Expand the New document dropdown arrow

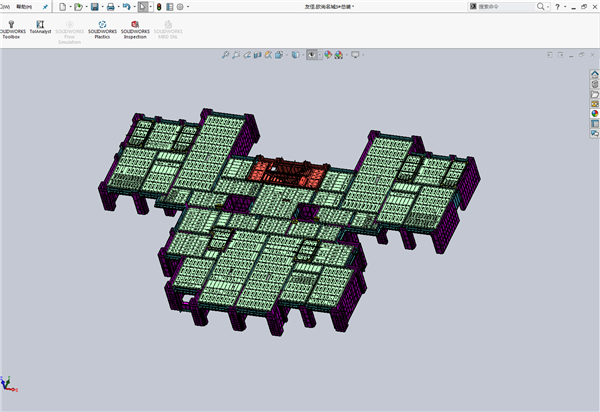[70, 7]
